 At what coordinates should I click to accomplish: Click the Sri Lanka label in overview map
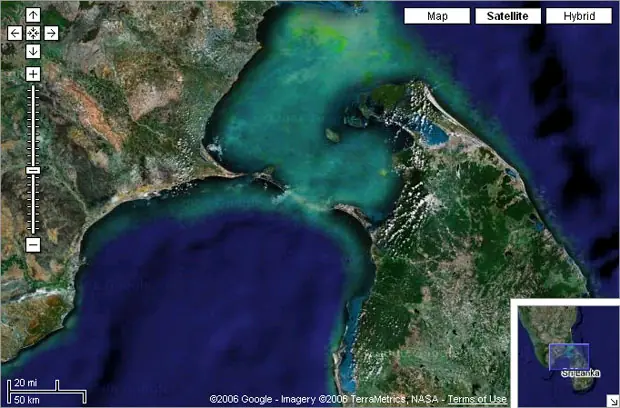(x=580, y=373)
